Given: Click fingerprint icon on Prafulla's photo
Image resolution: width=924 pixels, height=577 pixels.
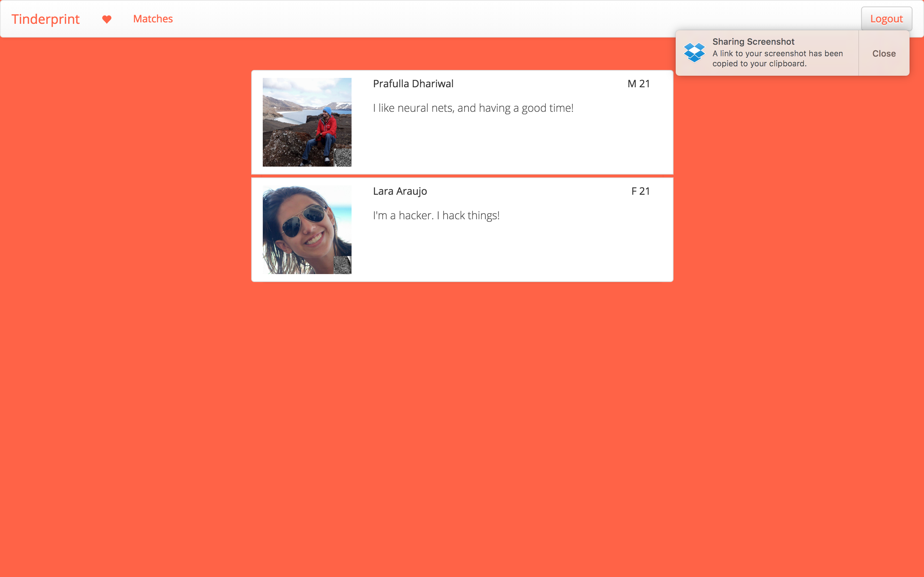Looking at the screenshot, I should tap(343, 158).
